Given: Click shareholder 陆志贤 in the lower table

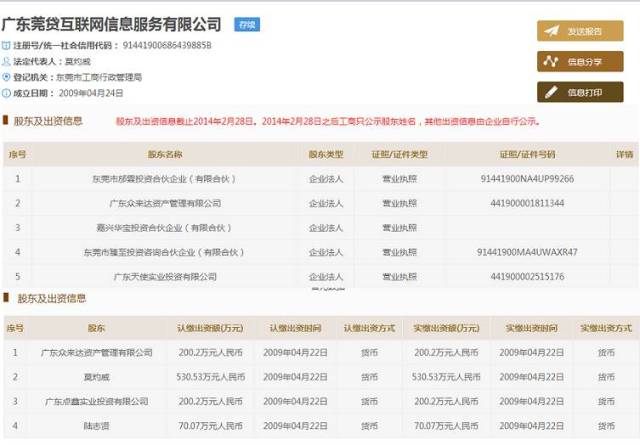Looking at the screenshot, I should click(96, 426).
